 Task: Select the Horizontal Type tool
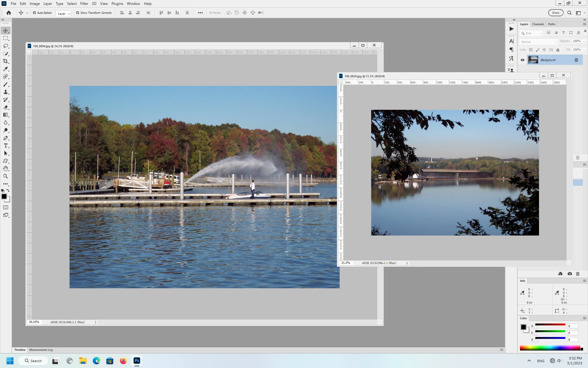[x=6, y=146]
